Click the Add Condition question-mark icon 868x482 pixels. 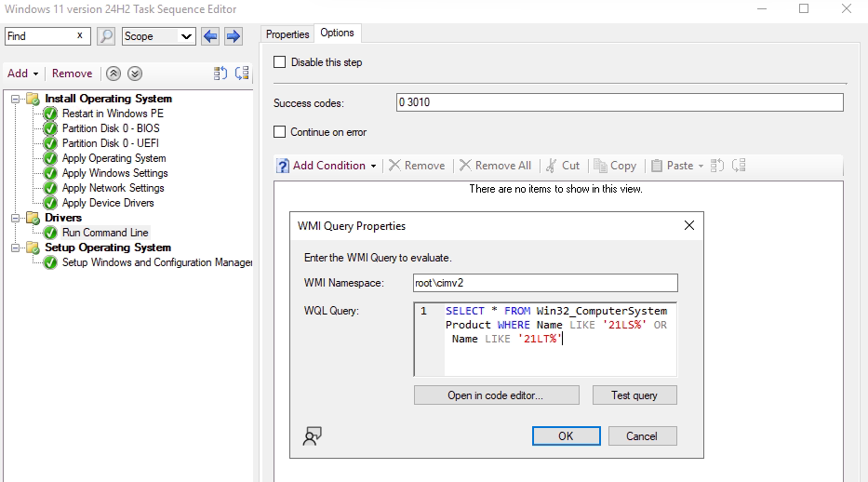coord(283,166)
